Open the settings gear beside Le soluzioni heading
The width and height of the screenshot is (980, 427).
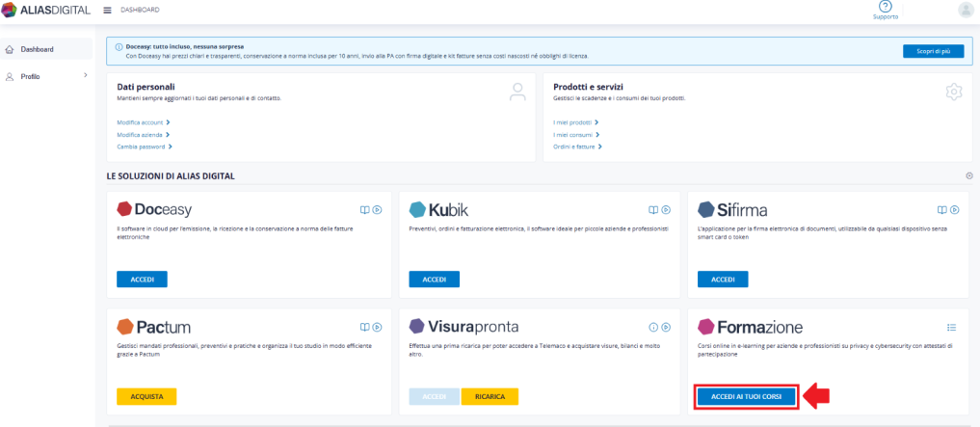click(x=969, y=176)
